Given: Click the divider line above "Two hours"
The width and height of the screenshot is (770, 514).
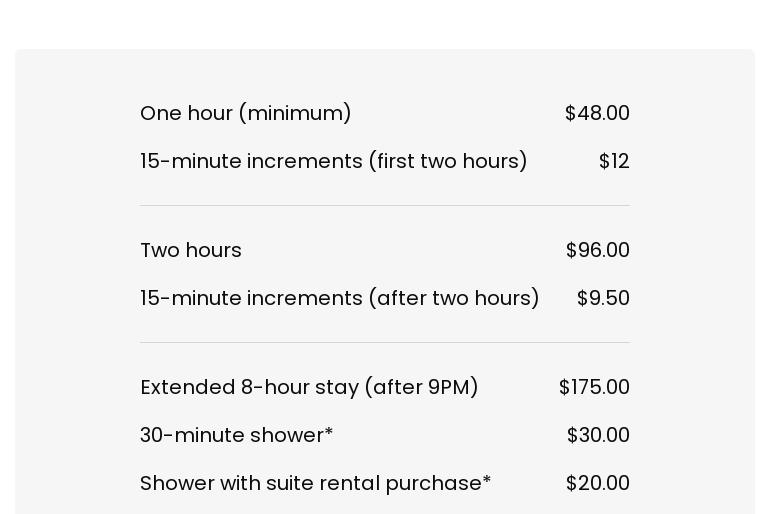Looking at the screenshot, I should click(x=385, y=206).
